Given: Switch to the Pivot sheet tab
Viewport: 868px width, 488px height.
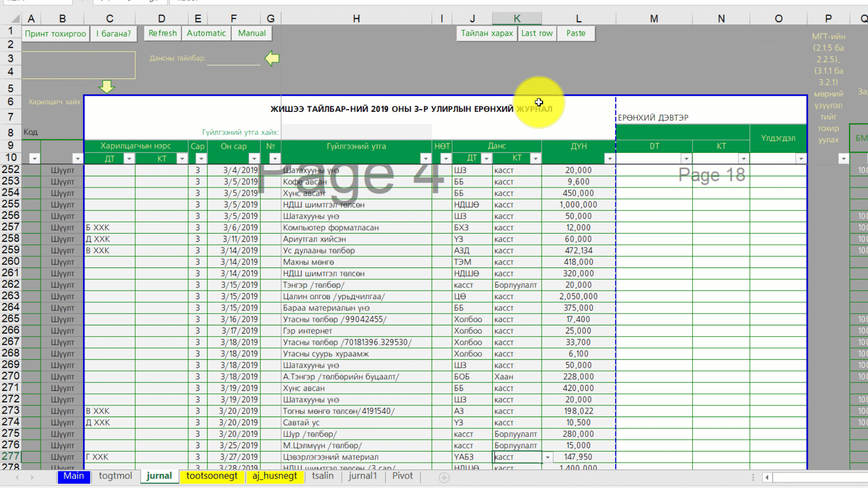Looking at the screenshot, I should 402,476.
